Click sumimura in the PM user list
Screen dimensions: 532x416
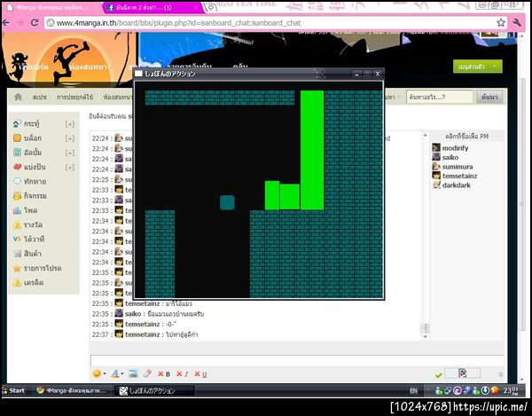[458, 167]
